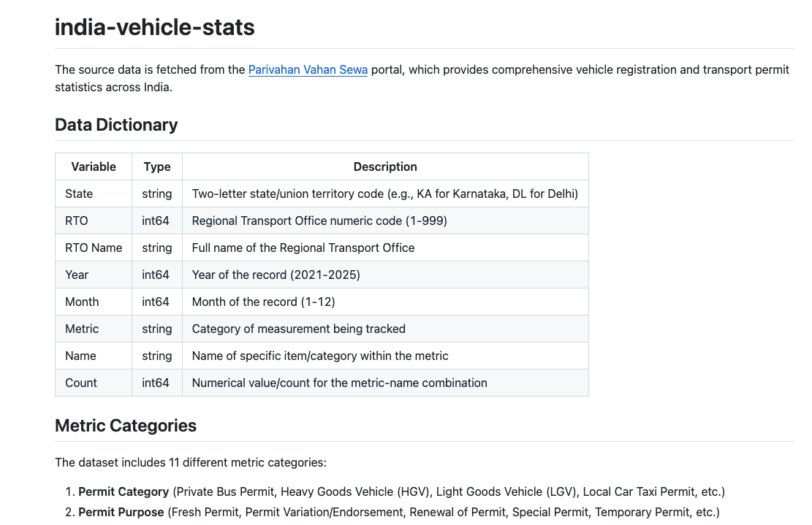Click the Permit Purpose list item
The width and height of the screenshot is (812, 525).
(x=398, y=512)
